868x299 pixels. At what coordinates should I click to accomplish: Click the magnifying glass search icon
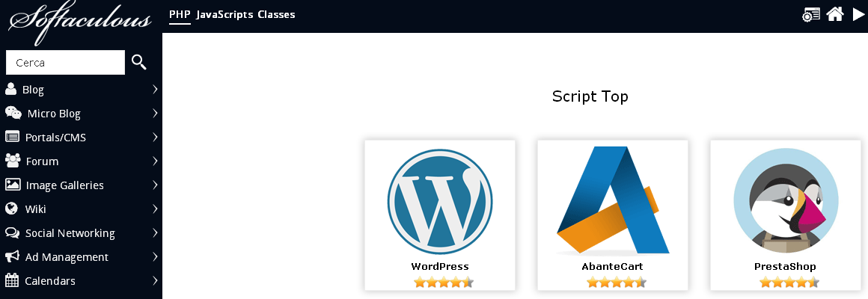[x=139, y=62]
